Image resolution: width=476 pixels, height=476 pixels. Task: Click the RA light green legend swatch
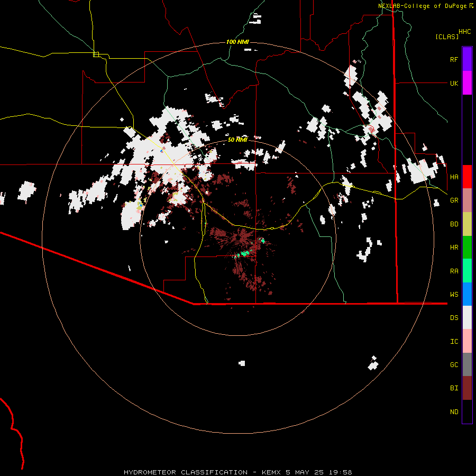467,271
